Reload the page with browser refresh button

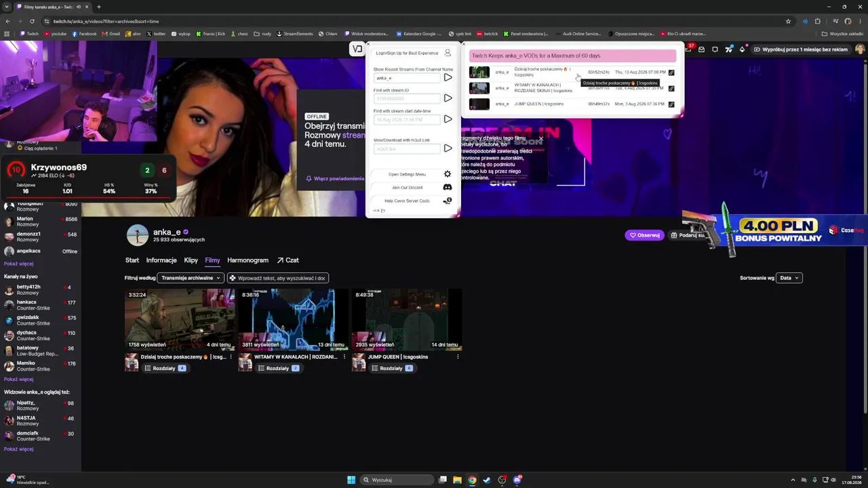33,21
